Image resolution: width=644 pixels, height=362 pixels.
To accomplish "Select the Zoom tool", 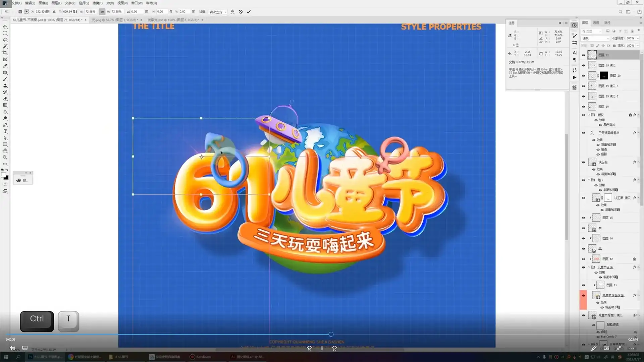I will pos(5,158).
